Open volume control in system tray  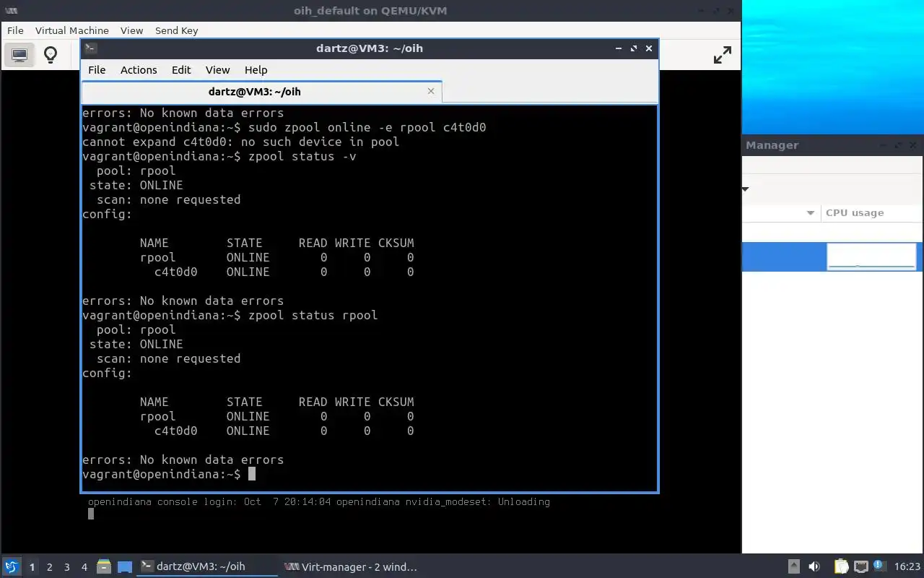[814, 566]
